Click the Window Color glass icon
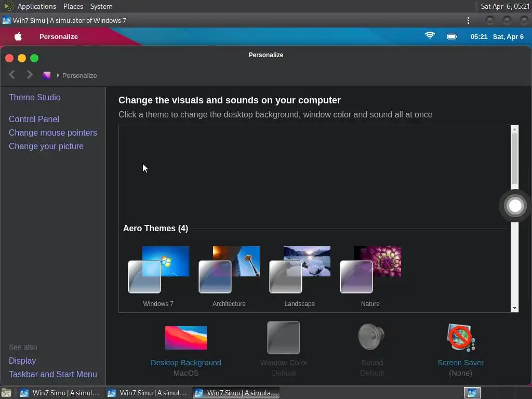 (x=284, y=338)
